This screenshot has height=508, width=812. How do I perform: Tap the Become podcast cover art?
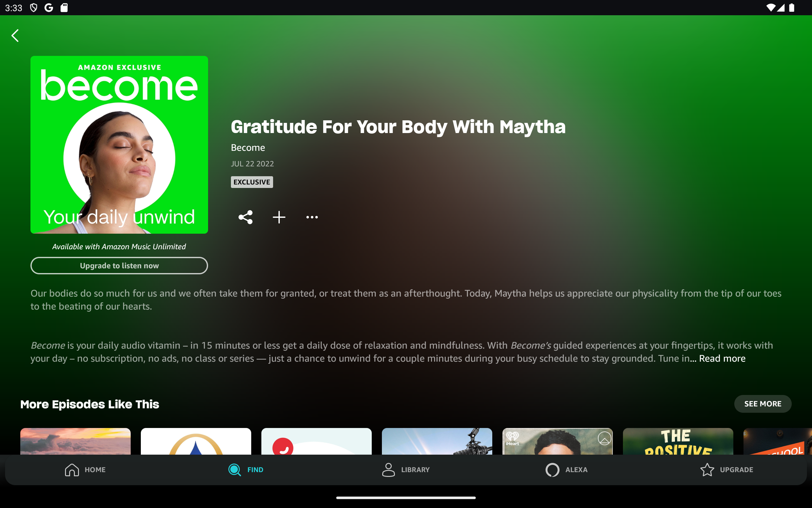coord(119,145)
